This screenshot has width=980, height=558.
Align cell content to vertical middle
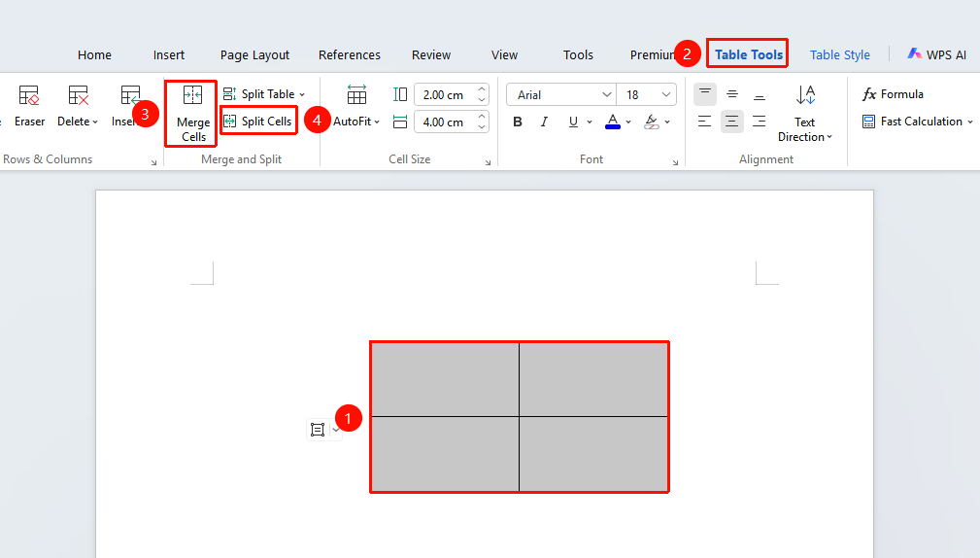coord(732,94)
